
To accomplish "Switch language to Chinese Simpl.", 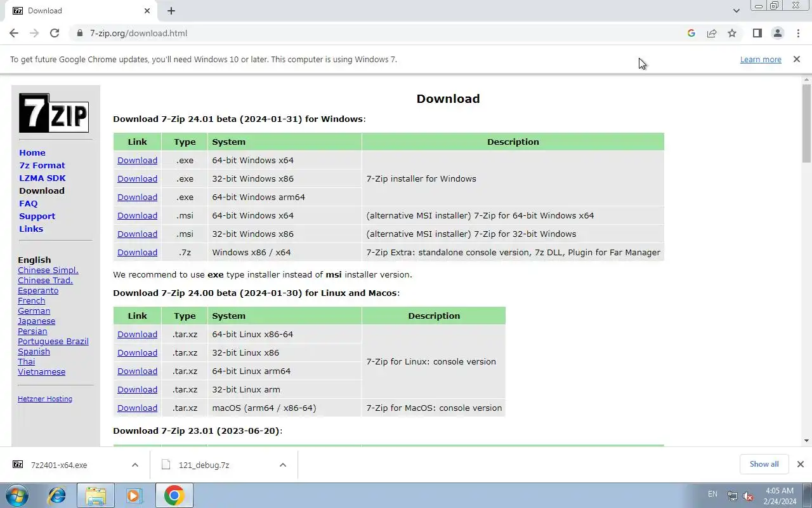I will click(48, 270).
